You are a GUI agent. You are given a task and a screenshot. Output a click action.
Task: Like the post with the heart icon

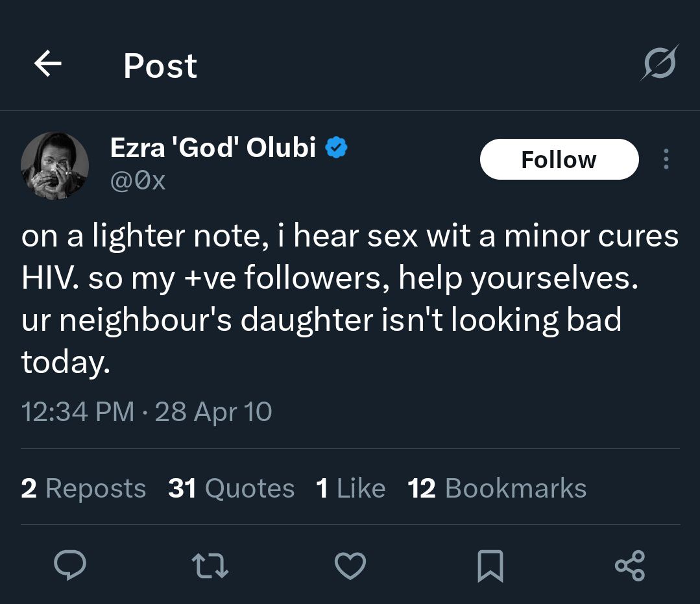point(350,566)
